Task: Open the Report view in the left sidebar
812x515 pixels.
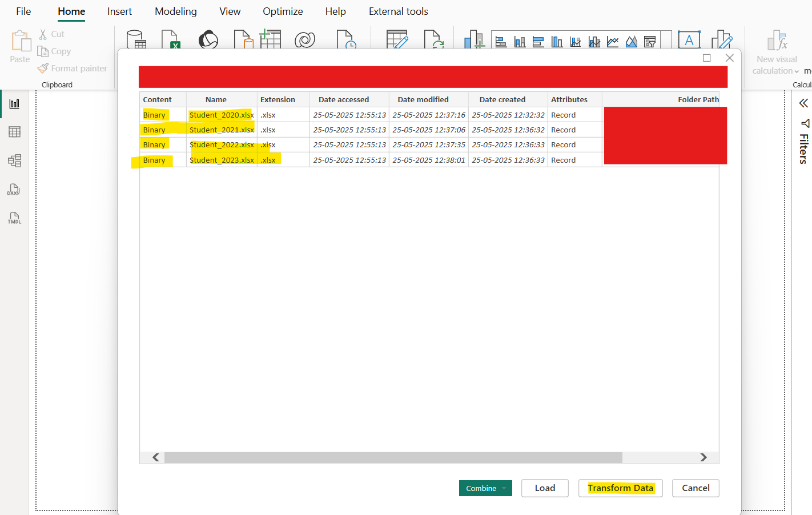Action: pyautogui.click(x=14, y=103)
